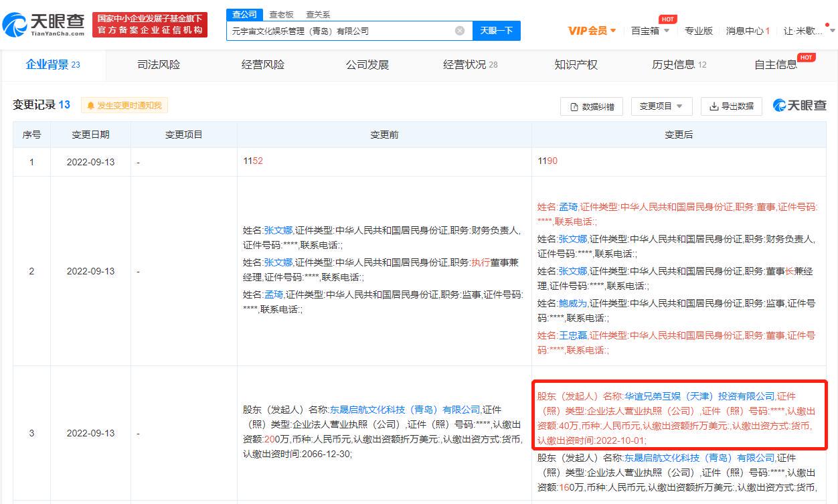Click the 数据纠错 button
Viewport: 838px width, 504px height.
tap(592, 106)
